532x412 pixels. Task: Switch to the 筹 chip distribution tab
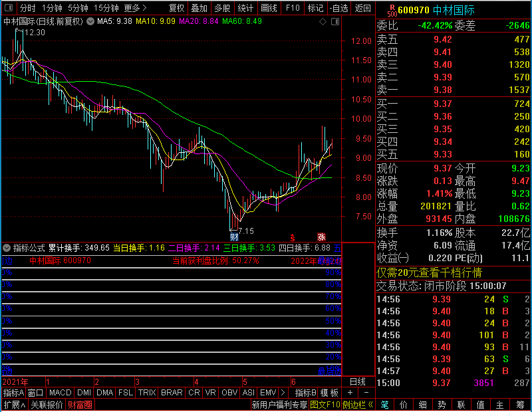pos(520,405)
